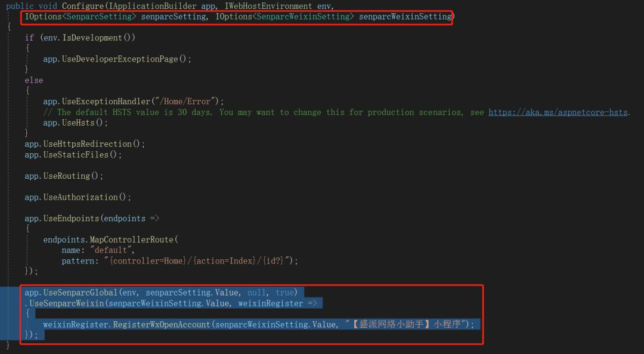Click the app.UseRouting() line
This screenshot has width=644, height=354.
64,176
